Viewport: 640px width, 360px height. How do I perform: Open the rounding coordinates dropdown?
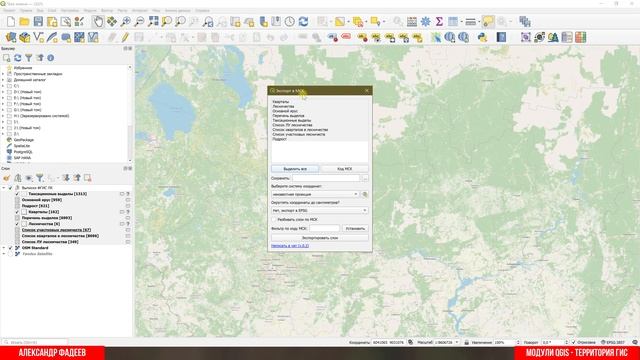(x=319, y=211)
